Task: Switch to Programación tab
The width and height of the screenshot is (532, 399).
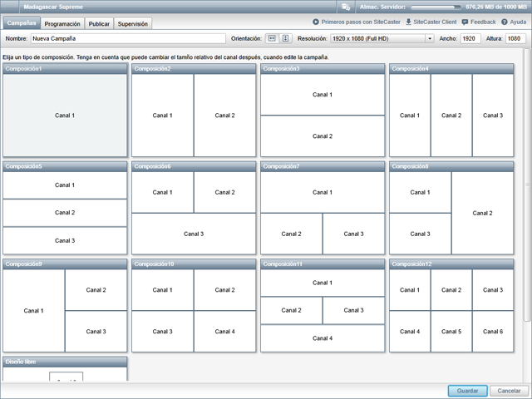Action: click(x=62, y=24)
